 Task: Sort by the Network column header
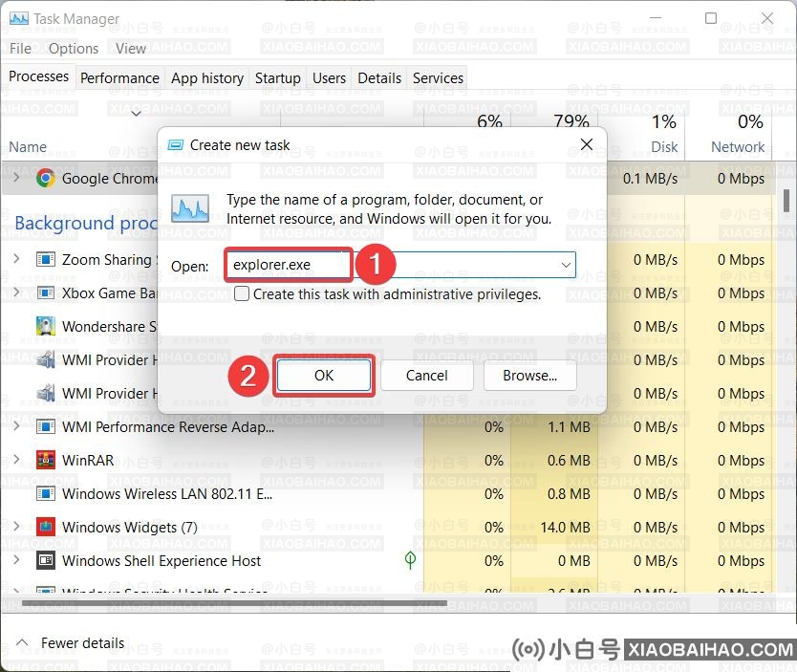(738, 147)
